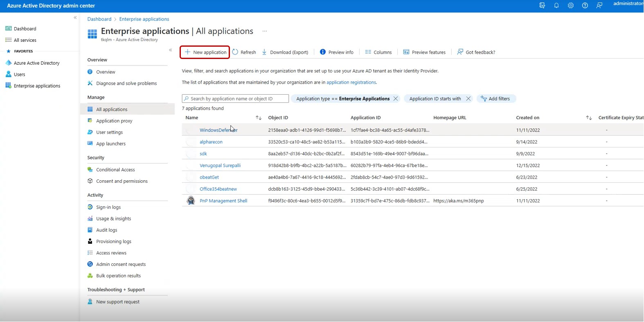Screen dimensions: 644x322
Task: Click the Application ID column header
Action: click(366, 118)
